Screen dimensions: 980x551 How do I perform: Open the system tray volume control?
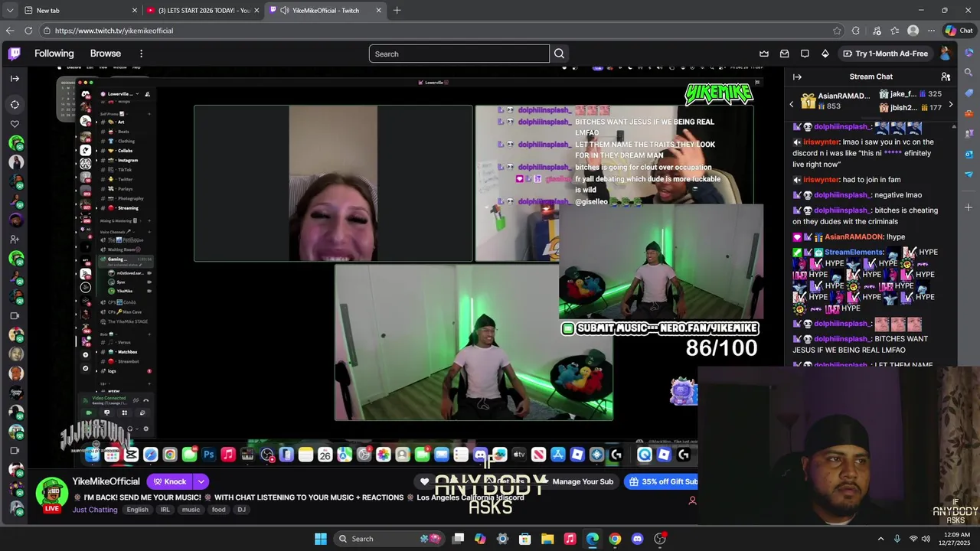926,539
